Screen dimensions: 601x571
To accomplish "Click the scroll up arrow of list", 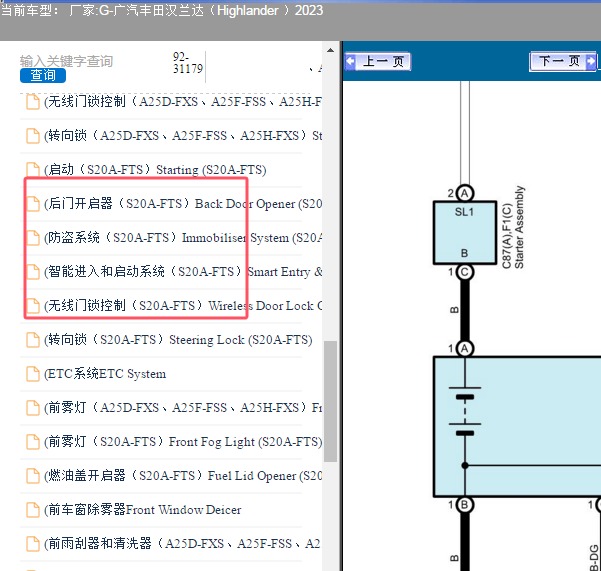I will click(x=330, y=50).
